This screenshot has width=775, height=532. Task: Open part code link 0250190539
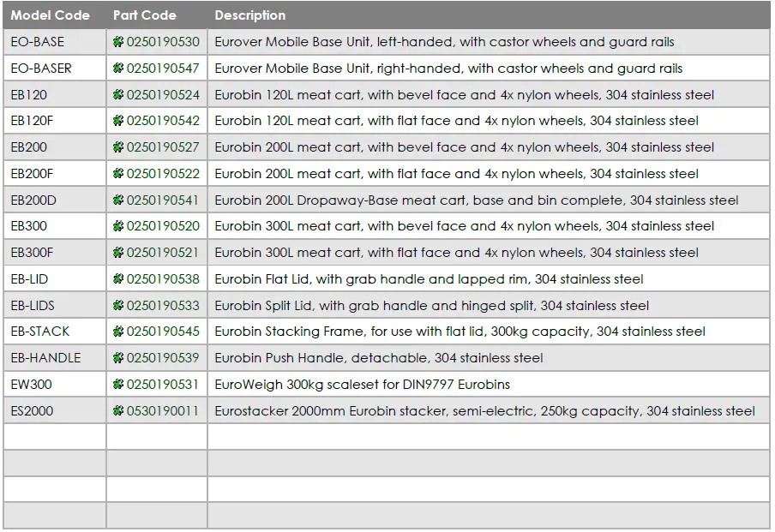pyautogui.click(x=163, y=358)
